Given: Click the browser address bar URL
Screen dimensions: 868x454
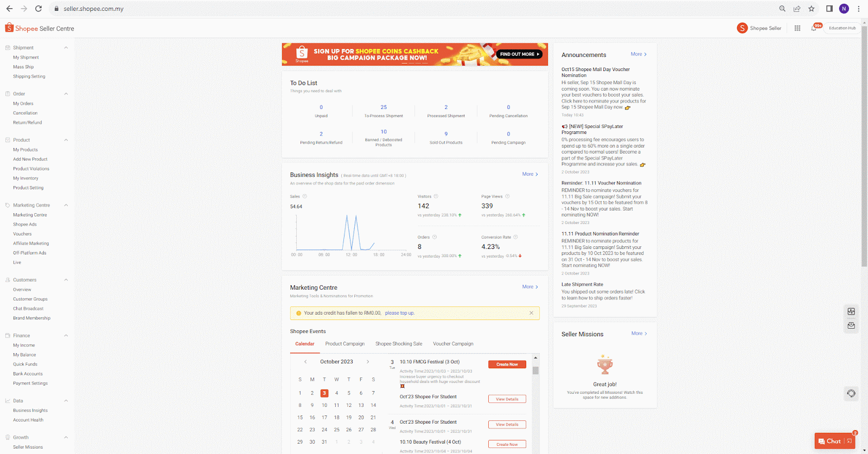Looking at the screenshot, I should click(x=93, y=9).
